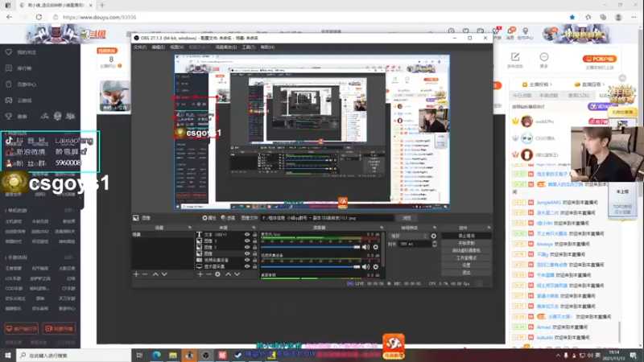This screenshot has width=644, height=362.
Task: Open OBS Studio from Windows taskbar
Action: 206,356
